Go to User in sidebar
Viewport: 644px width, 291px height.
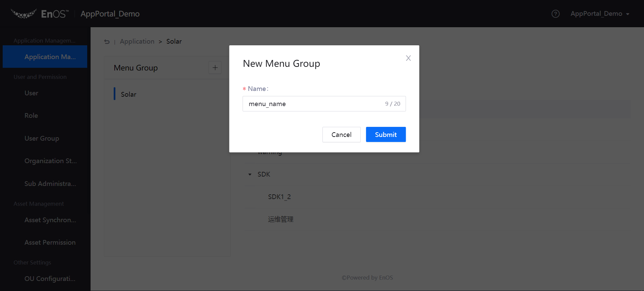coord(31,93)
